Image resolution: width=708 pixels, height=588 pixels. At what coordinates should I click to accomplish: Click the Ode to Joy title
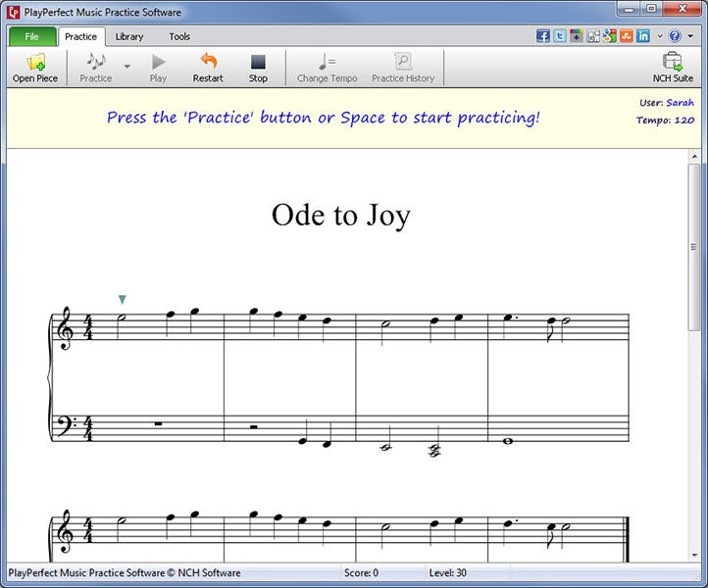click(341, 216)
